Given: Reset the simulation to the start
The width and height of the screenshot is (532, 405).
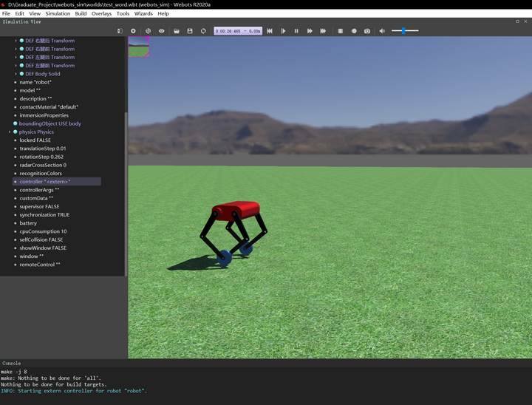Looking at the screenshot, I should (x=270, y=31).
